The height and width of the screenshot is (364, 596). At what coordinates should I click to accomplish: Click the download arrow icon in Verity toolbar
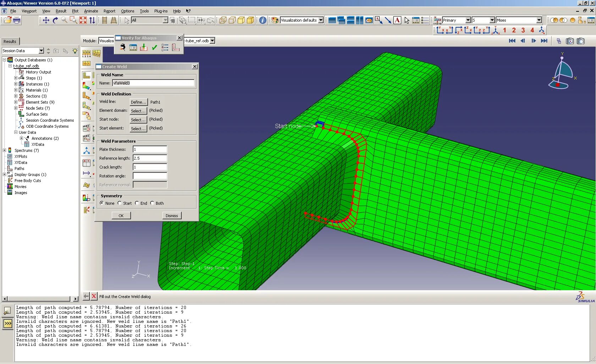144,47
